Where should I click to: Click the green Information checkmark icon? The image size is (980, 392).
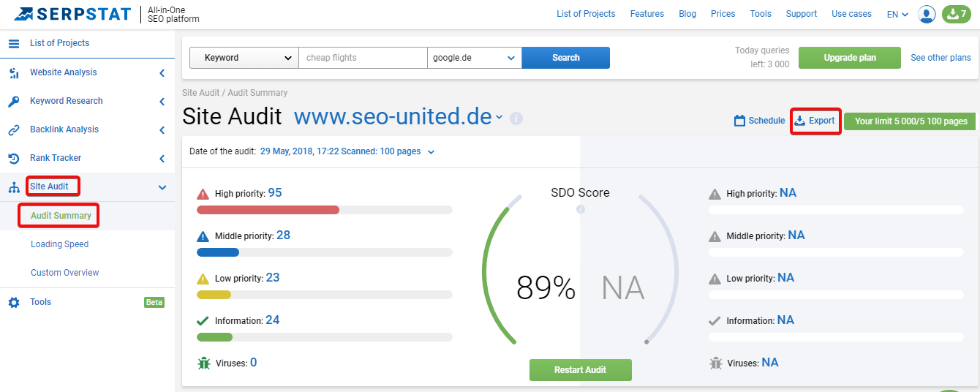click(203, 320)
